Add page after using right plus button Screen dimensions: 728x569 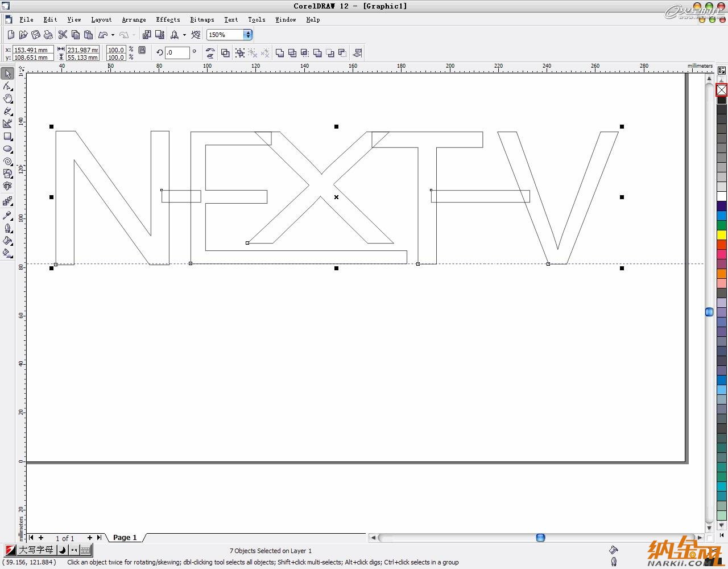(x=89, y=537)
